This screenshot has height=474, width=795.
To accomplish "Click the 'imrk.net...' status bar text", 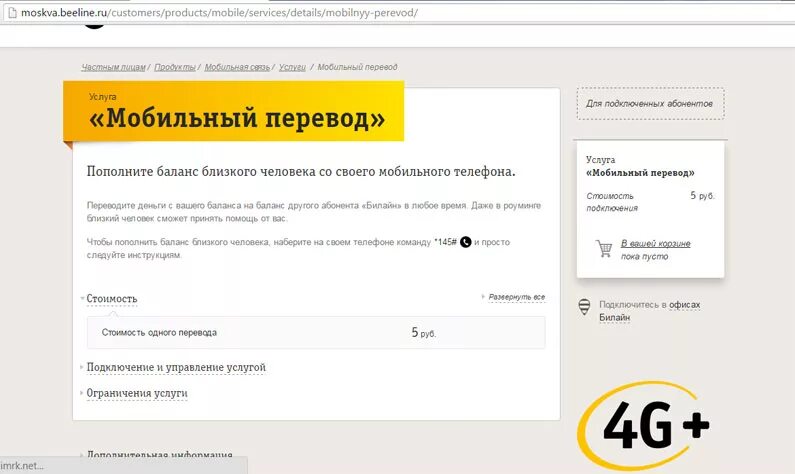I will pos(22,465).
